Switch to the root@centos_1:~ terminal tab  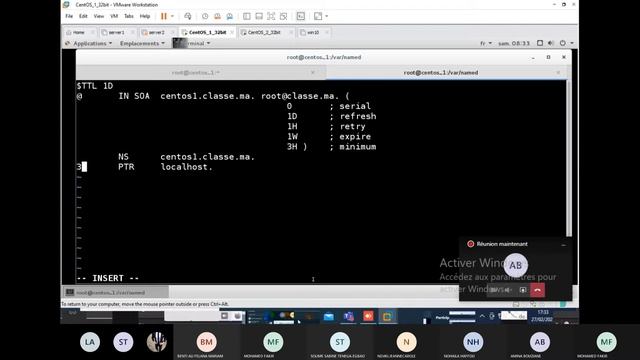click(196, 73)
